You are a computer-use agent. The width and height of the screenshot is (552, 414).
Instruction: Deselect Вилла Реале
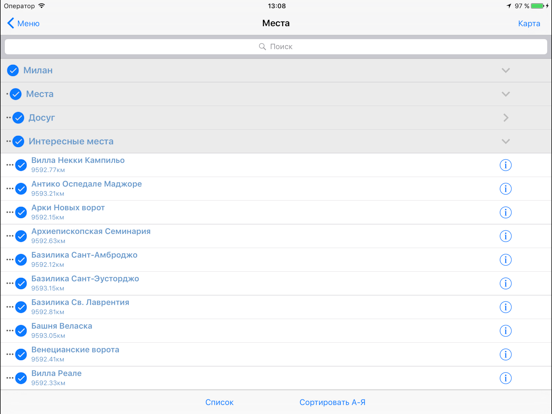click(x=21, y=378)
